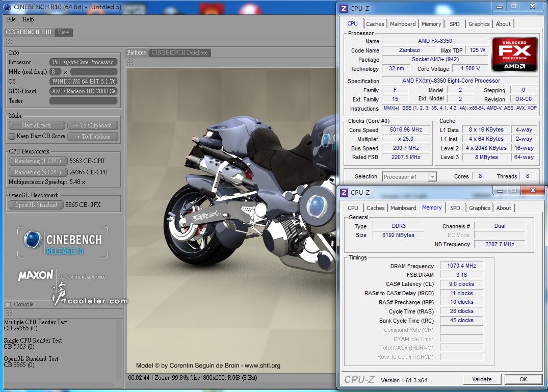
Task: Click the Processor name field in Info
Action: (x=83, y=62)
